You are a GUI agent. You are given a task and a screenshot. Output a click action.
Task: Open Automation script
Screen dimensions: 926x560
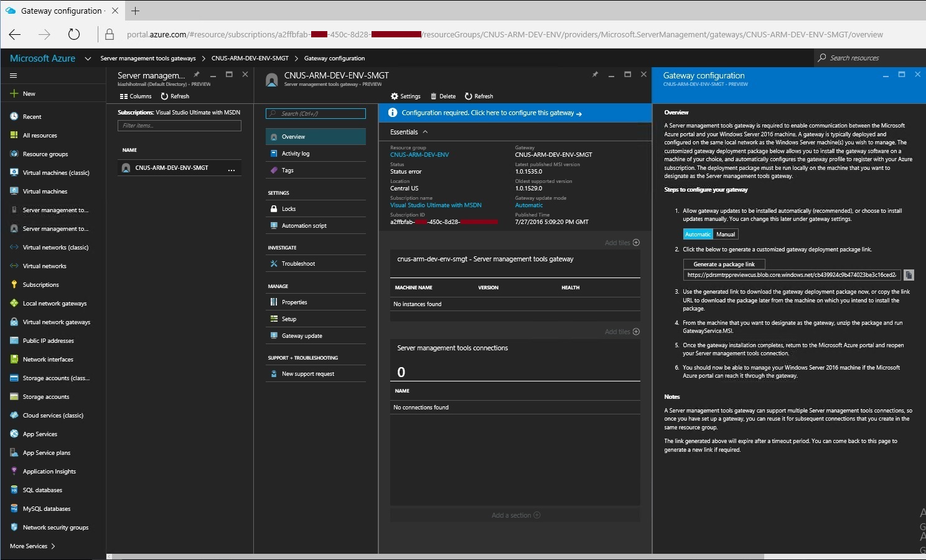click(316, 226)
